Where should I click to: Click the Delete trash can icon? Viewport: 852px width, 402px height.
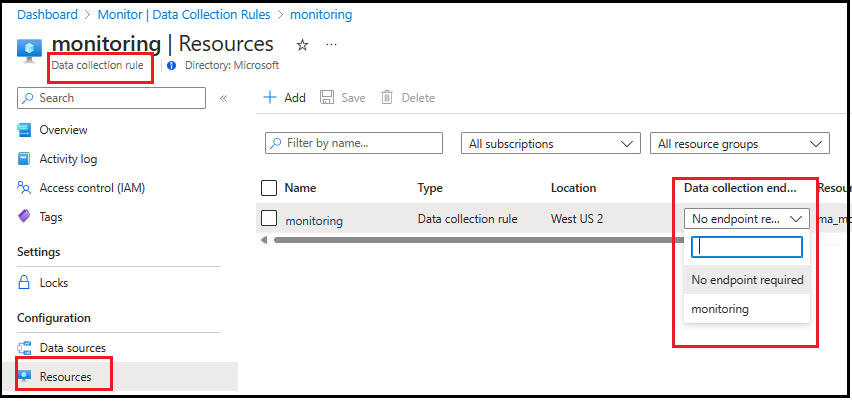point(387,98)
